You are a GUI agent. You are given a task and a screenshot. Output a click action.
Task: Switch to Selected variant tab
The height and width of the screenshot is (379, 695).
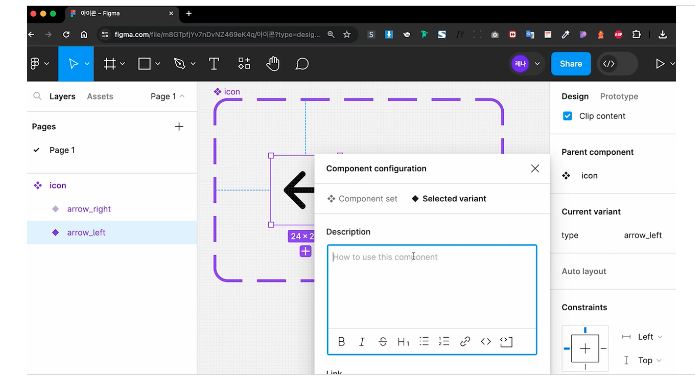pyautogui.click(x=449, y=199)
